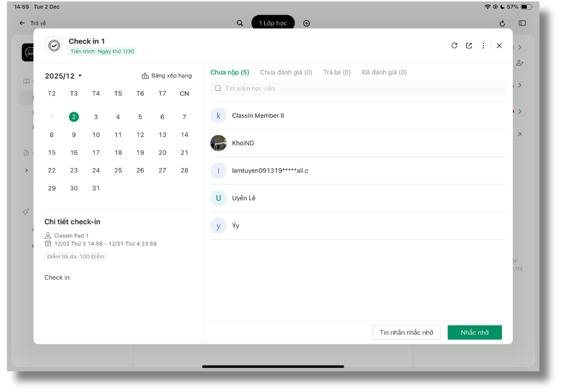Open the three-dot more options menu

pos(484,46)
